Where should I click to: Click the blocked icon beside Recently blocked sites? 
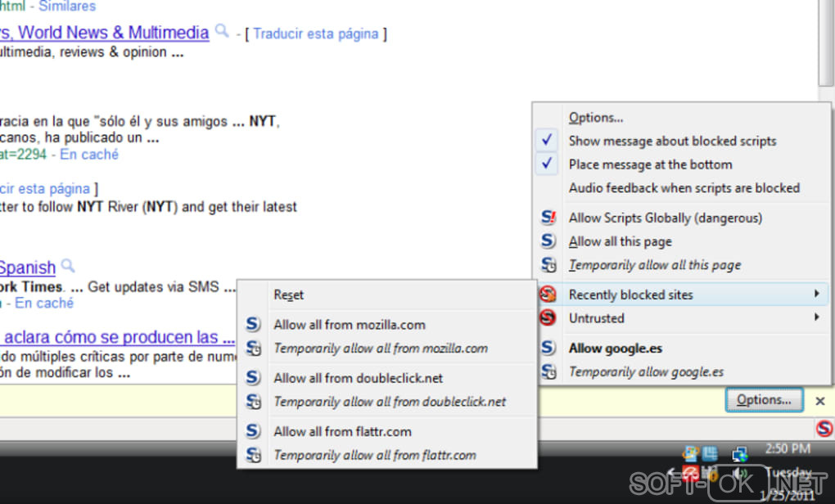click(x=548, y=294)
